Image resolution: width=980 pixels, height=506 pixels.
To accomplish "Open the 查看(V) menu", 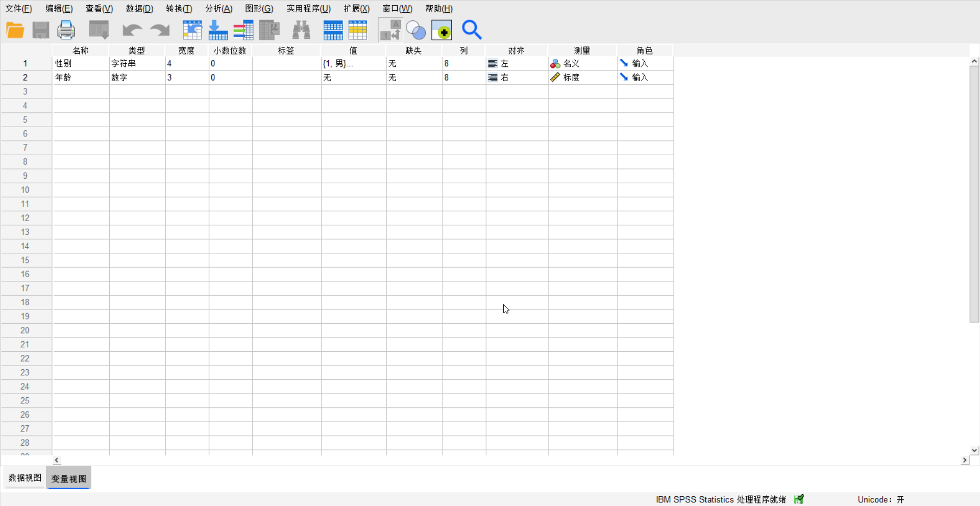I will [x=100, y=9].
